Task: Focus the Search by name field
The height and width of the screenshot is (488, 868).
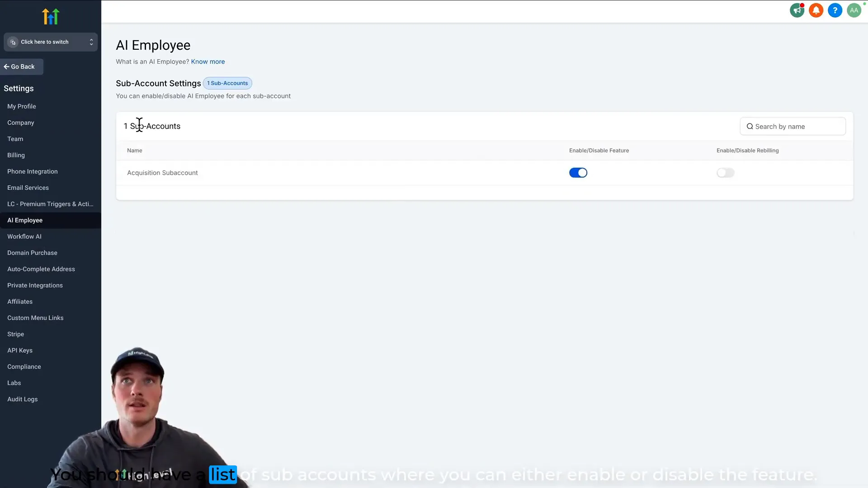Action: pos(793,127)
